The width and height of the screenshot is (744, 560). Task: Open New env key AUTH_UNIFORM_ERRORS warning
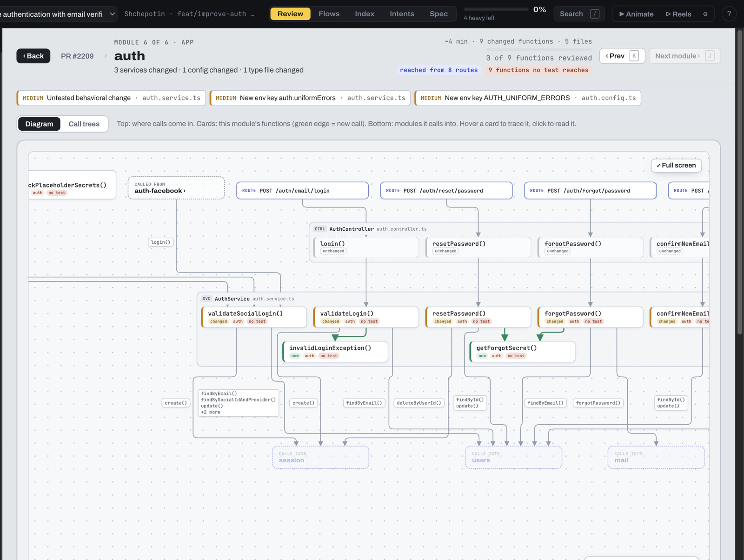coord(528,98)
